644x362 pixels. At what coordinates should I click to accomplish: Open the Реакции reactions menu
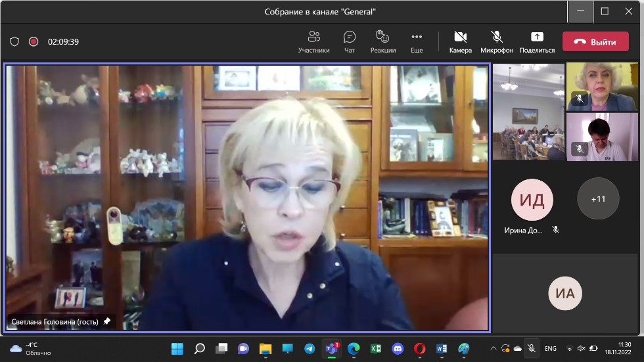[382, 41]
